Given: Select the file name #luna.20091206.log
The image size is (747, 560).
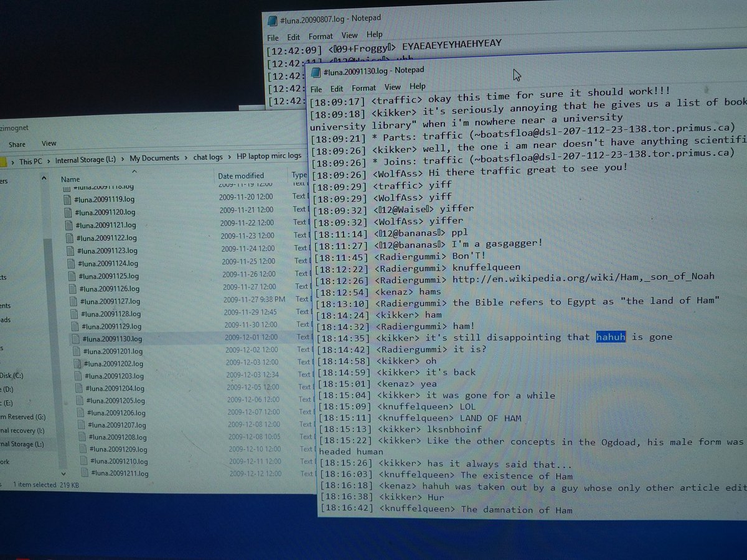Looking at the screenshot, I should 116,413.
